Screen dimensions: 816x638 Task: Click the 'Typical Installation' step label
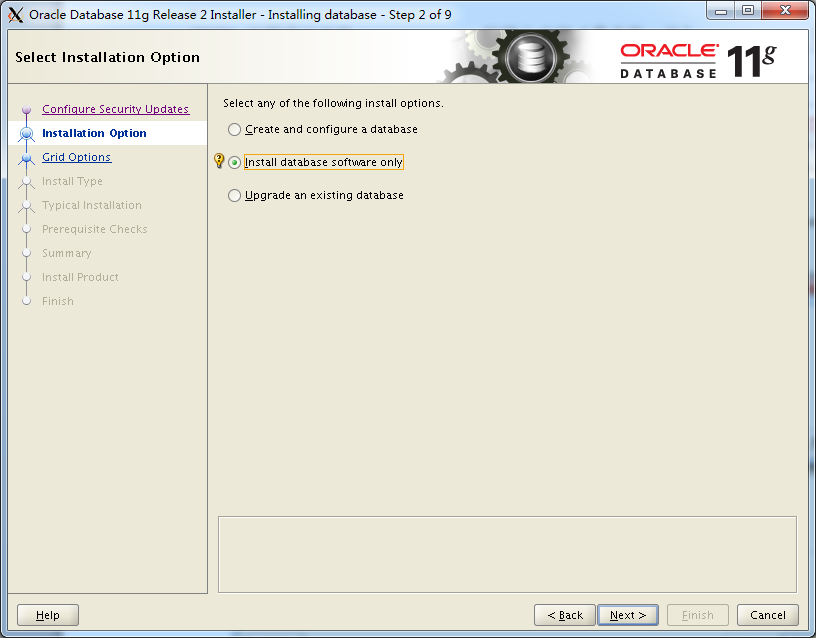coord(92,205)
